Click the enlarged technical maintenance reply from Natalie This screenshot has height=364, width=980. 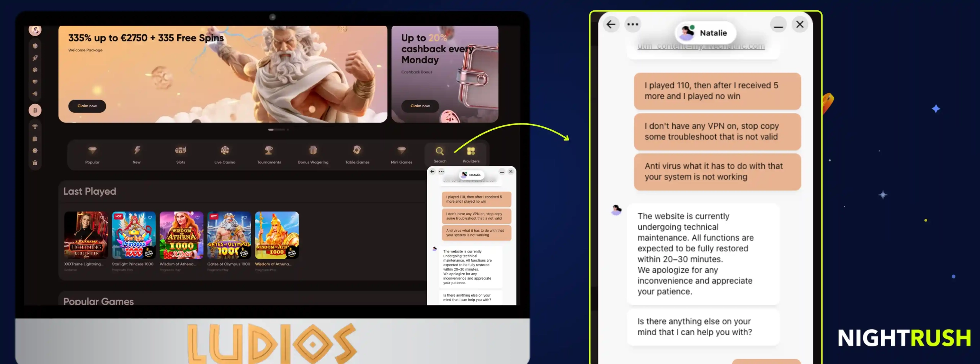click(703, 254)
